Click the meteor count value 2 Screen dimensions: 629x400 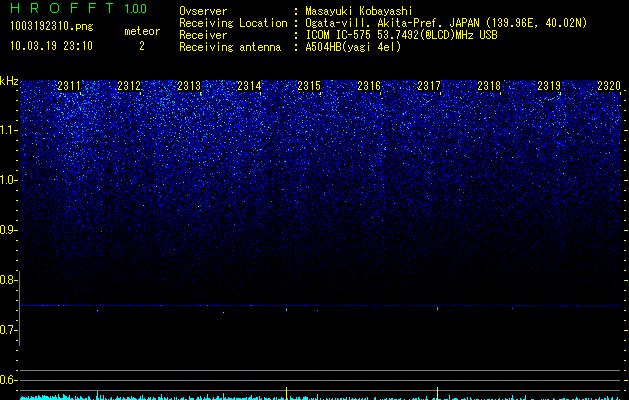point(142,46)
